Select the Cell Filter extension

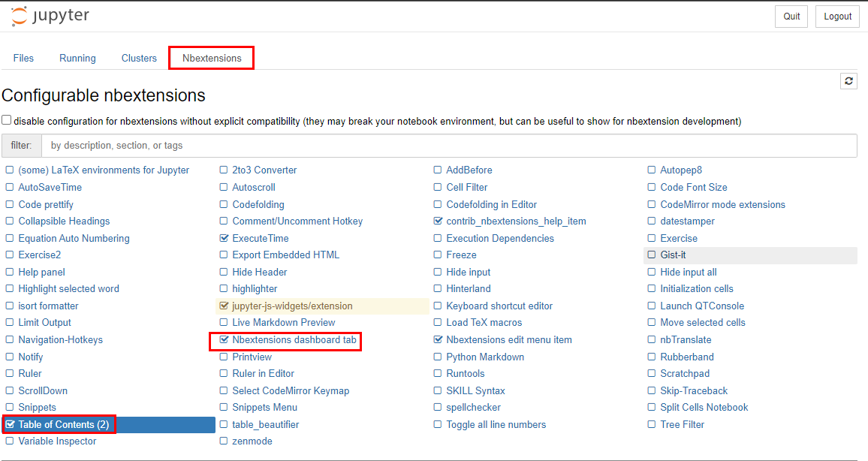pyautogui.click(x=466, y=187)
